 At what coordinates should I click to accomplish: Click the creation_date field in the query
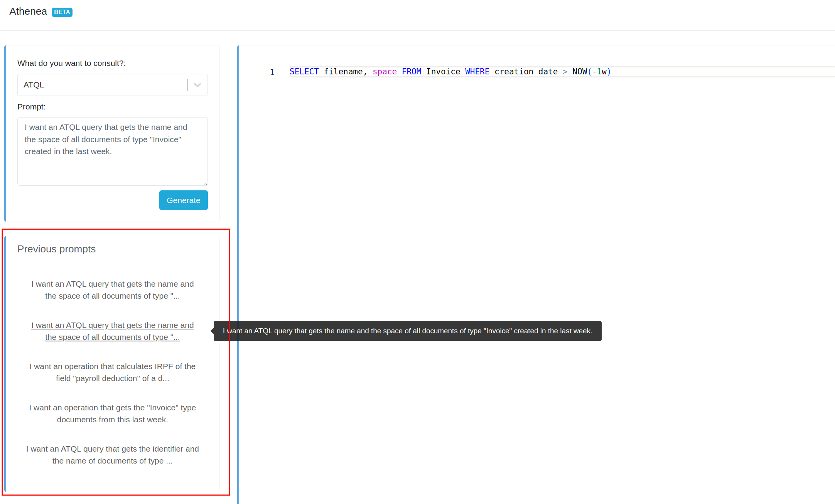pyautogui.click(x=526, y=72)
